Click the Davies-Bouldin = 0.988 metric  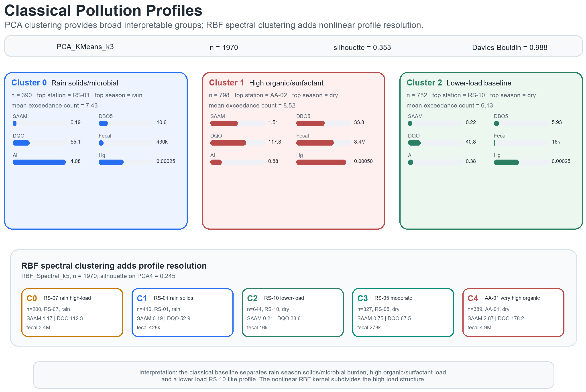click(509, 47)
